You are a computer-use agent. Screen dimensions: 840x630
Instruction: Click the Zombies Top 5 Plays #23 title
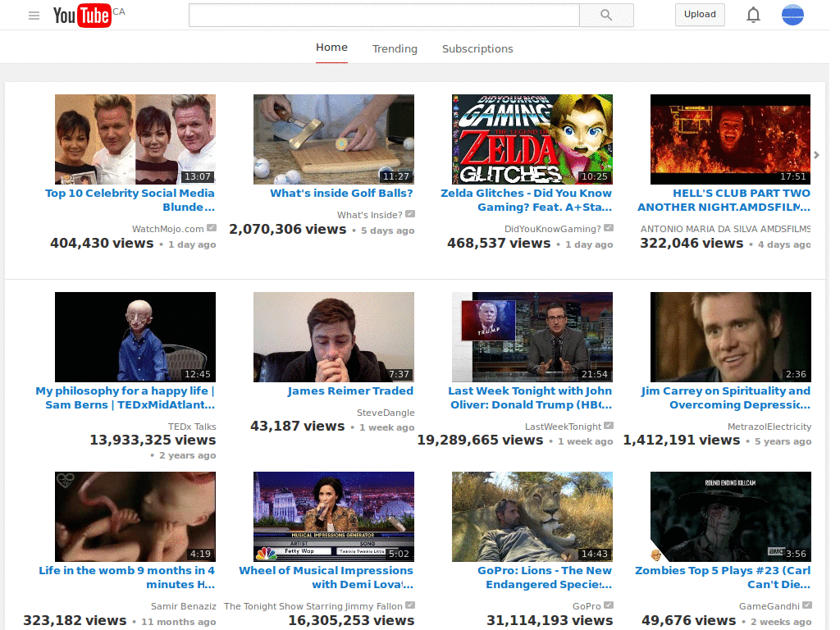723,577
